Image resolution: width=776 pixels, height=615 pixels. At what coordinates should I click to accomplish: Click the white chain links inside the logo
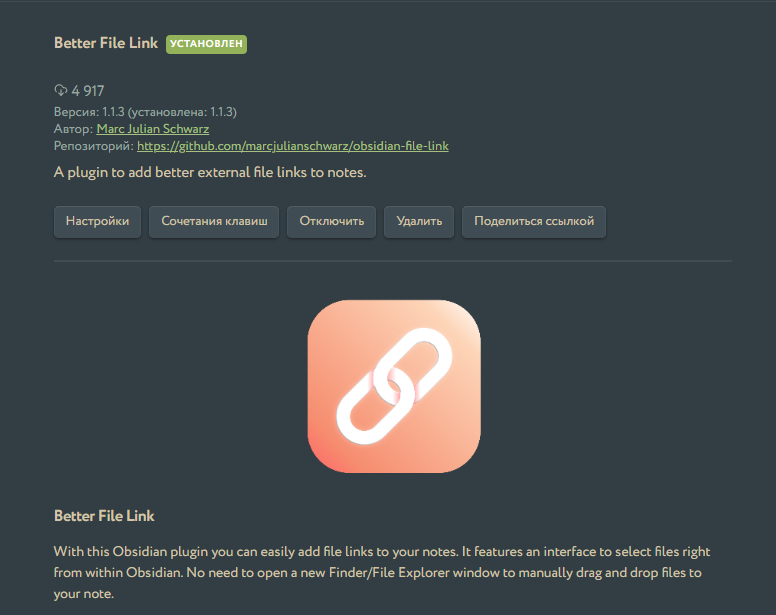click(x=394, y=386)
